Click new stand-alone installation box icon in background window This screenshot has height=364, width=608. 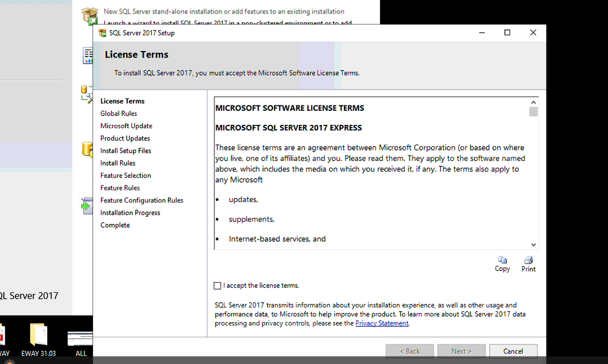point(89,16)
